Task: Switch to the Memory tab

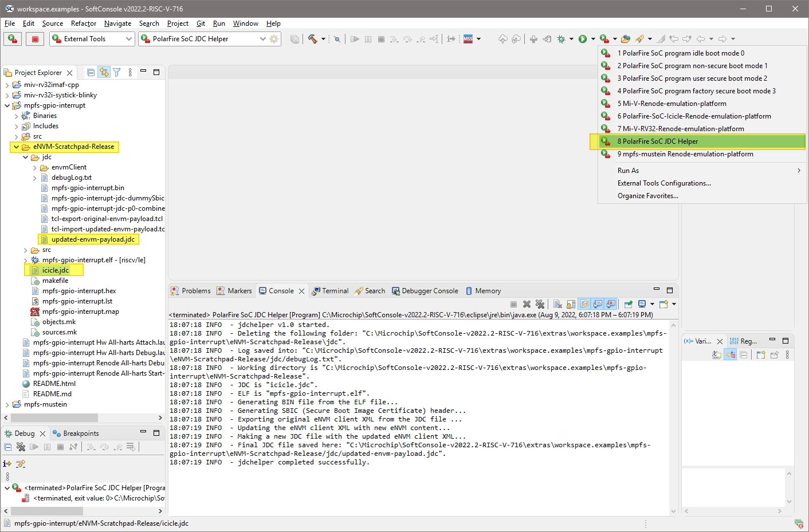Action: pos(483,291)
